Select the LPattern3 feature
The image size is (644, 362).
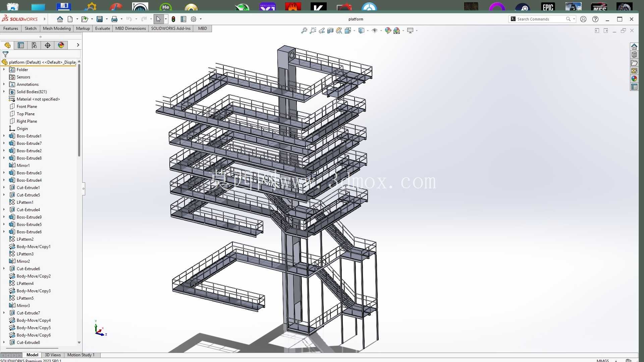(25, 254)
